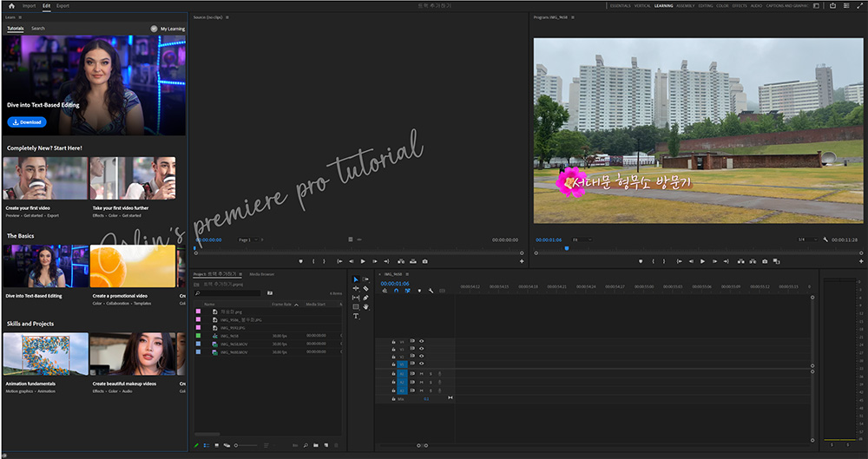
Task: Click Insert button in Source monitor
Action: click(x=399, y=261)
